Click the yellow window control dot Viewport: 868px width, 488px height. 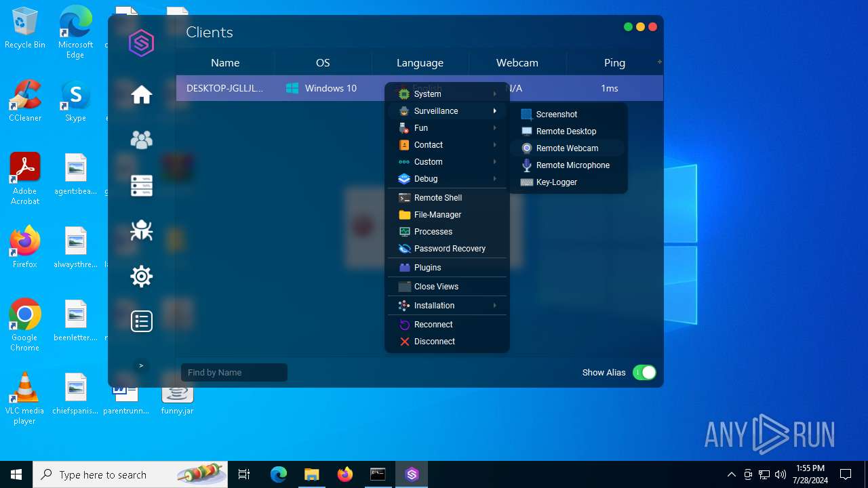(640, 27)
